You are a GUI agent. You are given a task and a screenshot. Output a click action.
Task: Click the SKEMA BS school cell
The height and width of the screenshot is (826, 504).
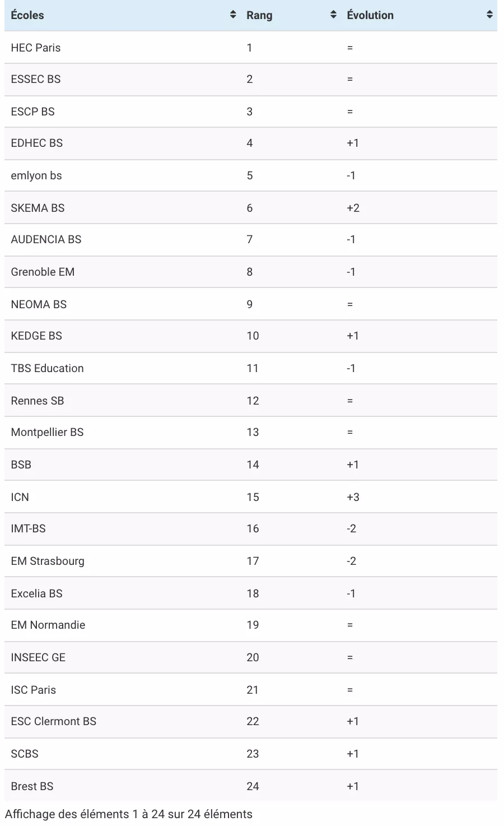(x=38, y=208)
